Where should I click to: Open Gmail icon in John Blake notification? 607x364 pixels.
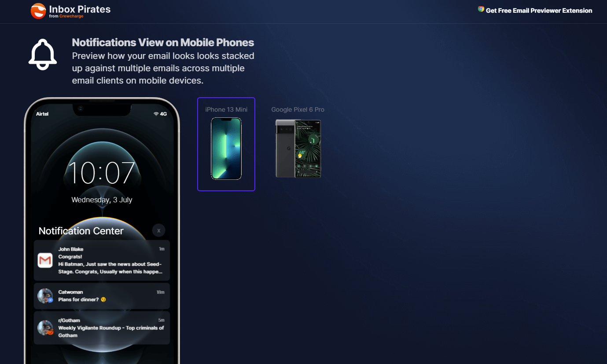pos(45,260)
